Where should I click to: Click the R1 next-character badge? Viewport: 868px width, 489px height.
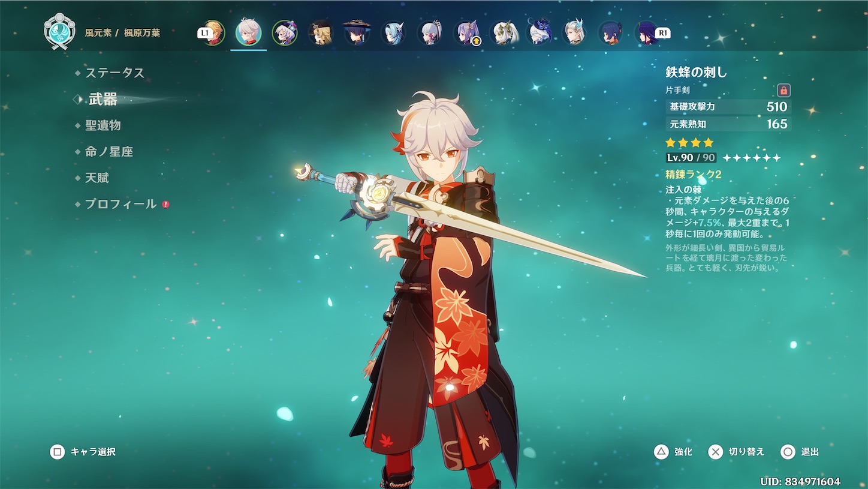[x=662, y=34]
